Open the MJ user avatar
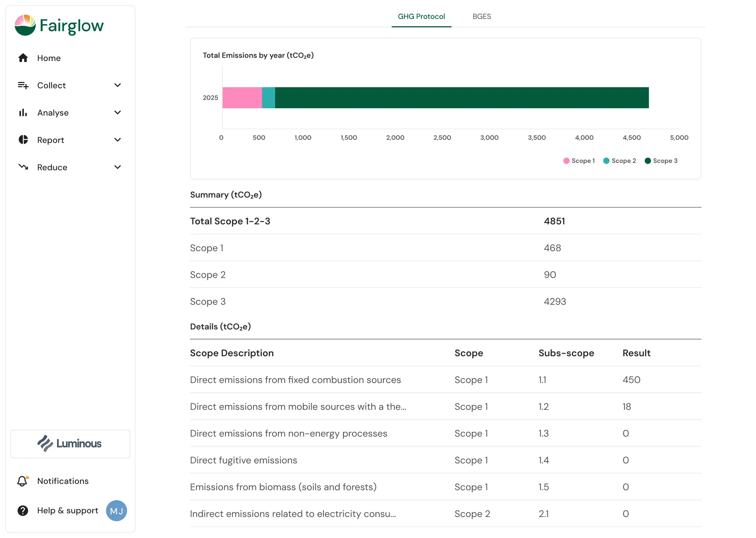The height and width of the screenshot is (538, 756). point(116,511)
